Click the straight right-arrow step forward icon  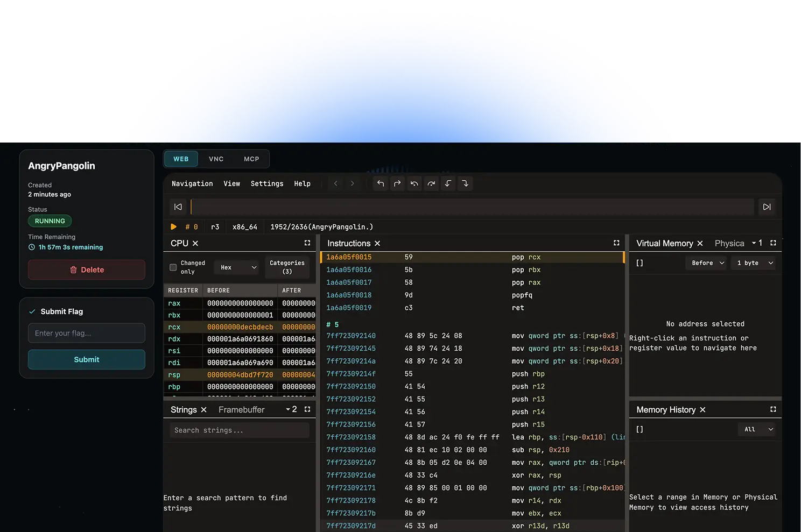click(397, 183)
